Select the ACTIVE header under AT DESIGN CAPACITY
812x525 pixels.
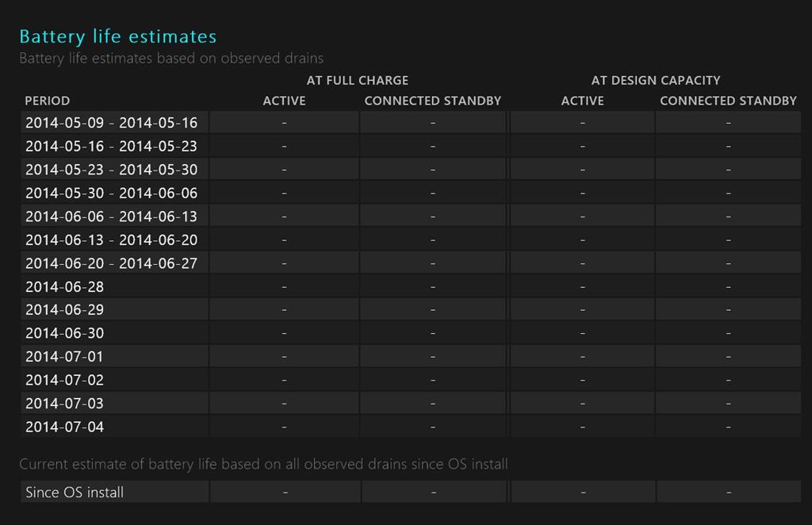(583, 101)
